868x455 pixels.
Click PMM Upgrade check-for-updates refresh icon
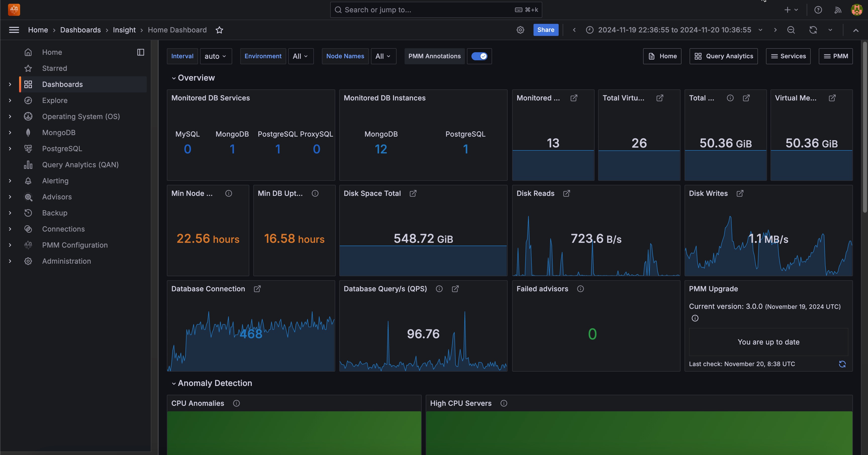(842, 364)
